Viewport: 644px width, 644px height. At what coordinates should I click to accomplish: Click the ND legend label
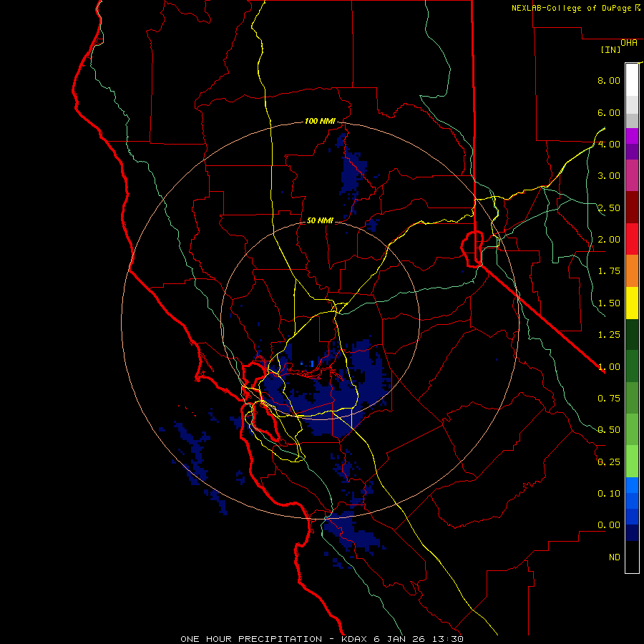[615, 557]
